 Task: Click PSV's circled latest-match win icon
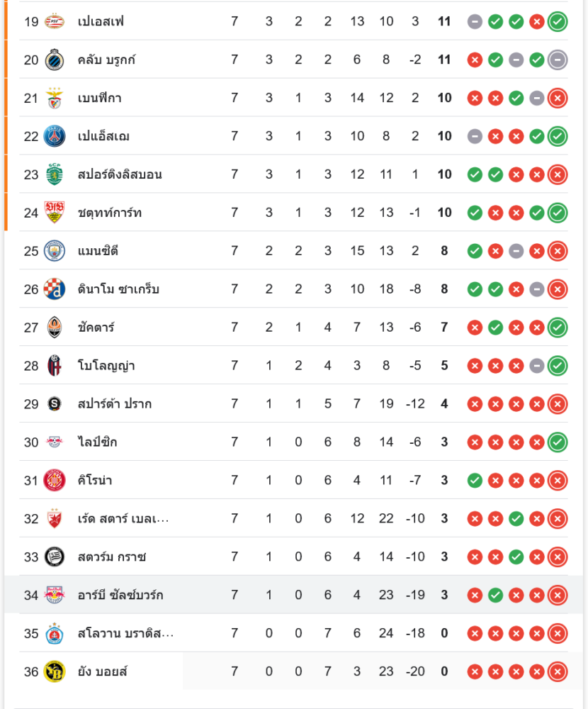click(x=558, y=21)
